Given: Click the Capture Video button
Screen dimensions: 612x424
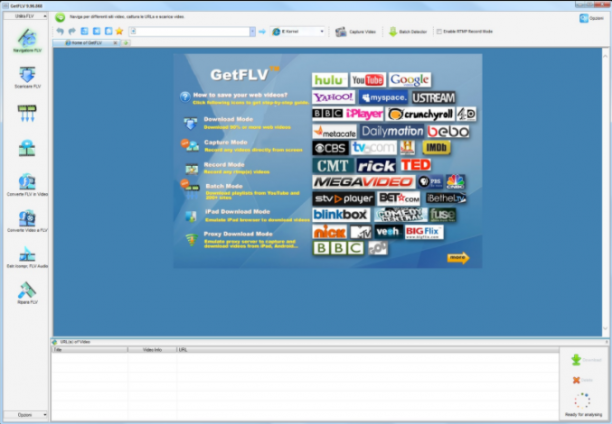Looking at the screenshot, I should click(356, 32).
